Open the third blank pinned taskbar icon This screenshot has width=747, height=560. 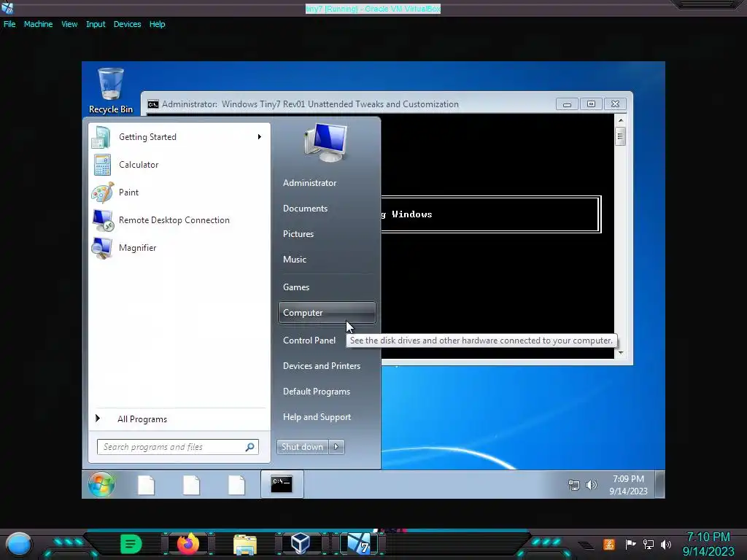click(x=237, y=485)
